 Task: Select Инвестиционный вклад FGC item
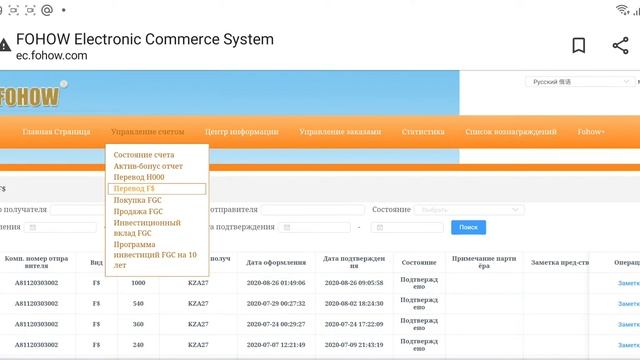147,228
